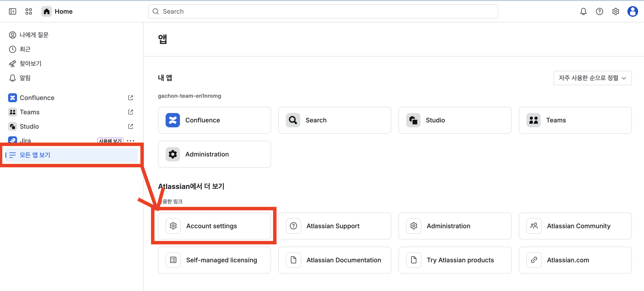
Task: Open the notifications bell in top bar
Action: coord(583,11)
